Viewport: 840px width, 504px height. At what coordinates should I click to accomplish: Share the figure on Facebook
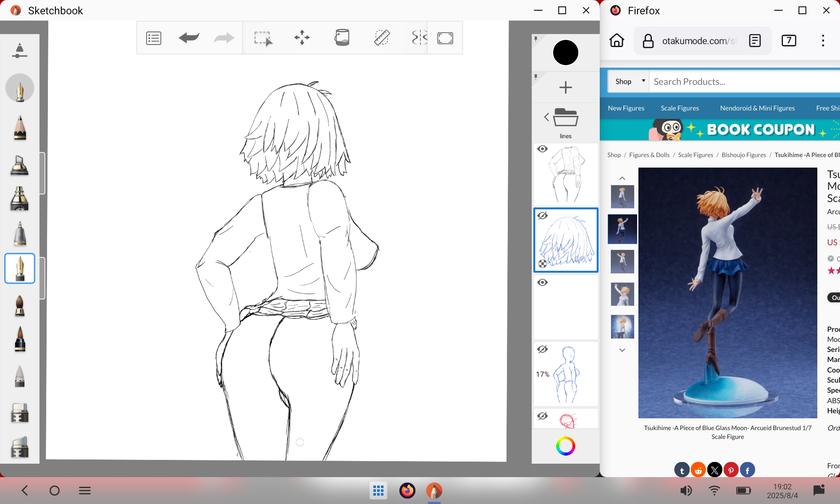click(x=748, y=470)
